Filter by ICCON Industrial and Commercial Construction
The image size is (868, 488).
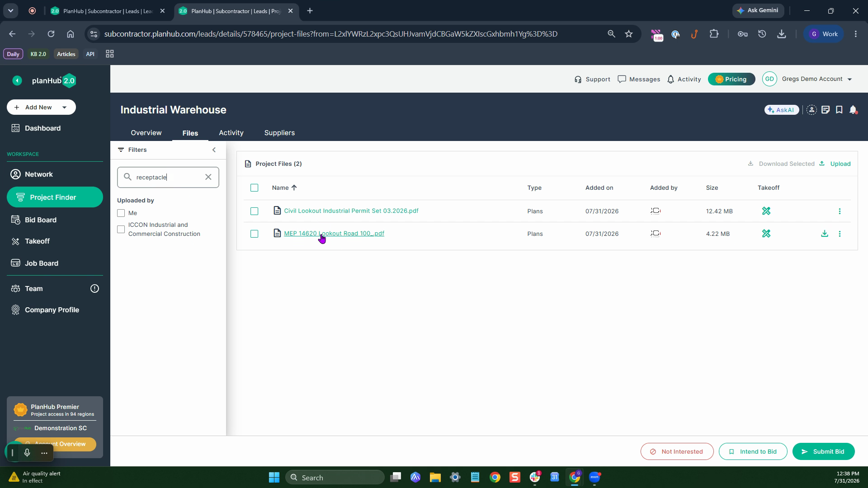tap(121, 230)
